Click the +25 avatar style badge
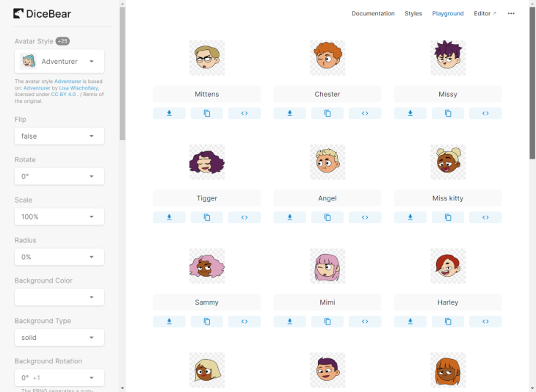This screenshot has height=392, width=536. point(62,41)
